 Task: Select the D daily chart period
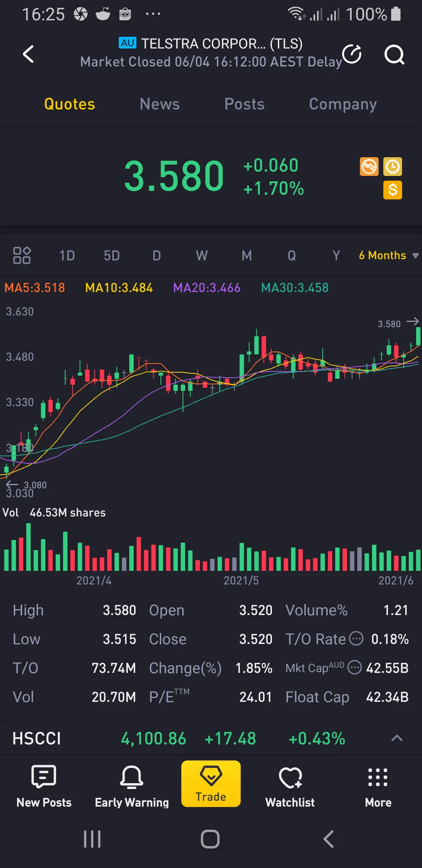(157, 256)
